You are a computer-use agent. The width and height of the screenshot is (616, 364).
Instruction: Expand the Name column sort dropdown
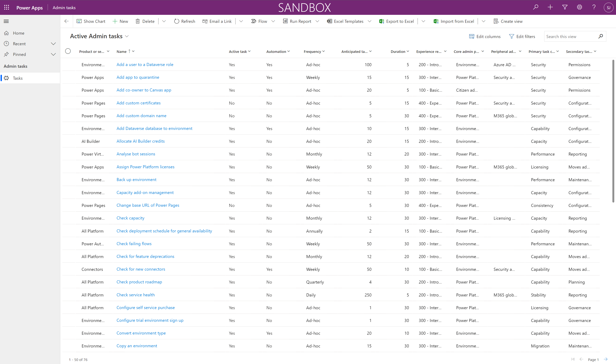click(x=134, y=51)
